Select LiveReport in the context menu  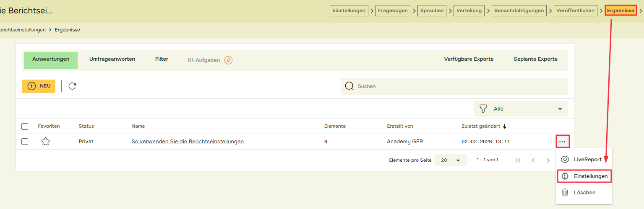tap(583, 160)
